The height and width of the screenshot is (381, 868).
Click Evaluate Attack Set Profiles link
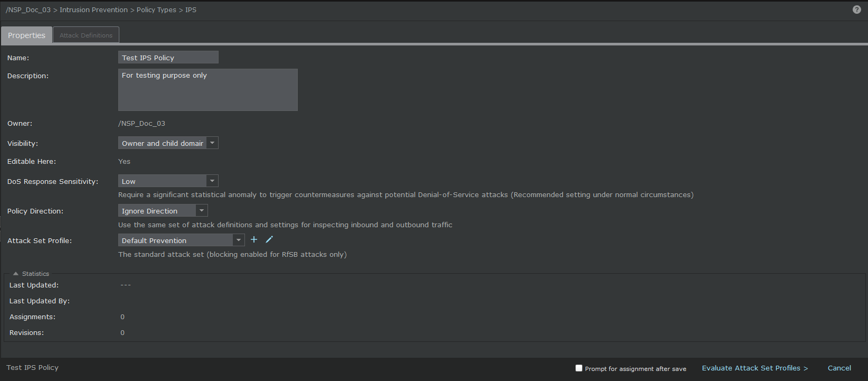point(755,368)
